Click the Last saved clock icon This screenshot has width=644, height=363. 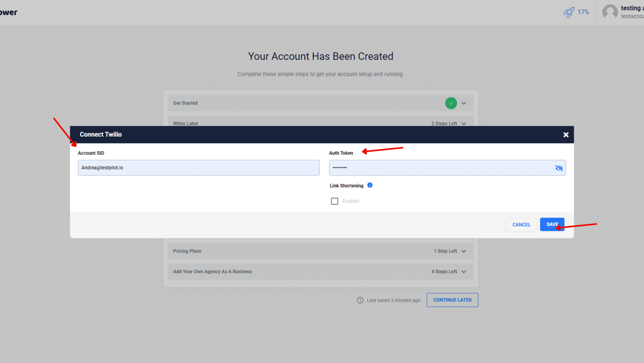(x=360, y=301)
